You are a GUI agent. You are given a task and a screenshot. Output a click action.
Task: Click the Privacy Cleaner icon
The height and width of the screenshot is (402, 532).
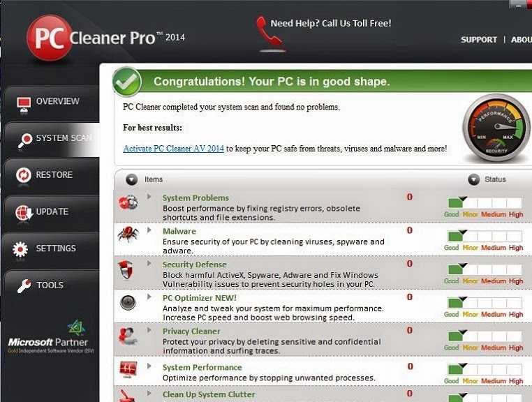tap(127, 336)
